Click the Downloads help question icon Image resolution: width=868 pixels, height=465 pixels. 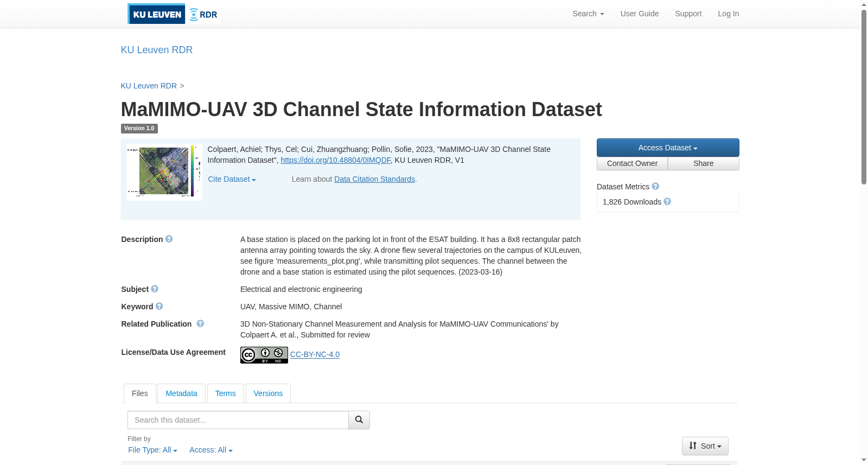667,201
